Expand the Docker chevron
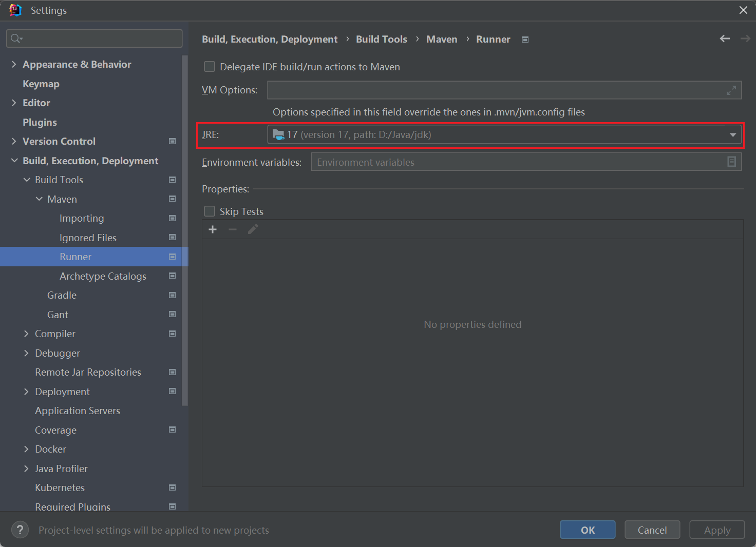The height and width of the screenshot is (547, 756). [26, 449]
